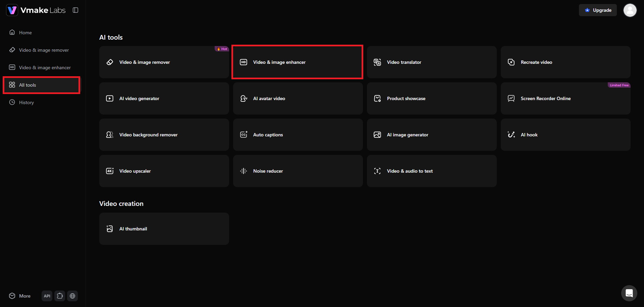Click the Video translator icon
The height and width of the screenshot is (307, 644).
click(x=377, y=62)
